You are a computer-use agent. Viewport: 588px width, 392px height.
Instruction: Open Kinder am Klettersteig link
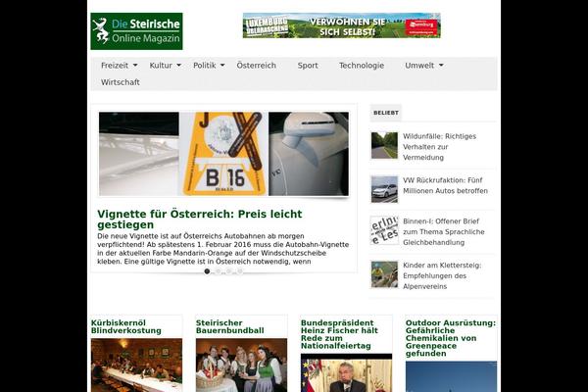coord(442,275)
